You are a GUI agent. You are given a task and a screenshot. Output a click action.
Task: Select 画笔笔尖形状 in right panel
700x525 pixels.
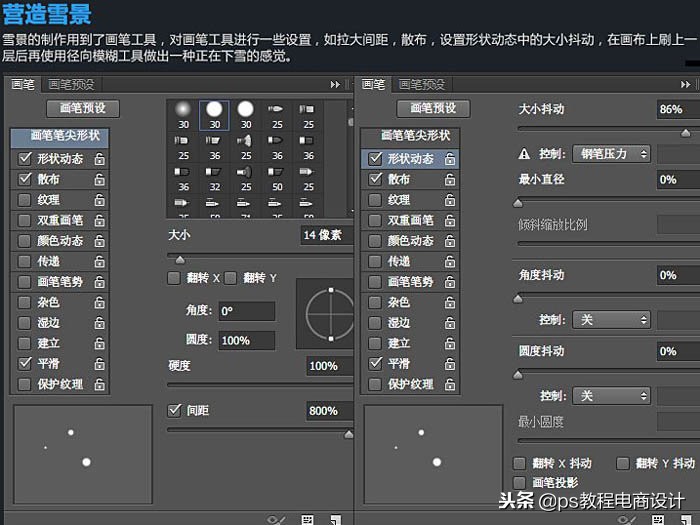[410, 137]
